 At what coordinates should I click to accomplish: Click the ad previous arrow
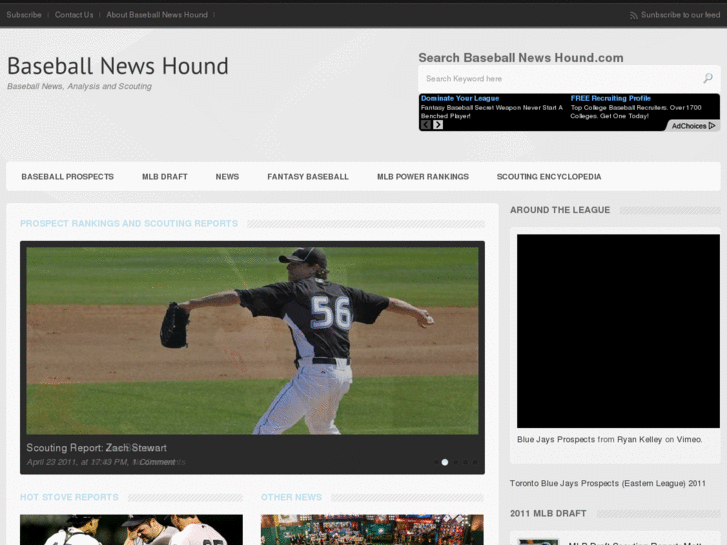tap(426, 125)
